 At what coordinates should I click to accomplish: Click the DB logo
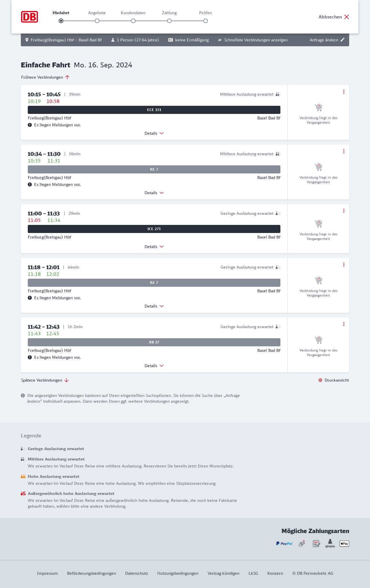click(x=29, y=17)
